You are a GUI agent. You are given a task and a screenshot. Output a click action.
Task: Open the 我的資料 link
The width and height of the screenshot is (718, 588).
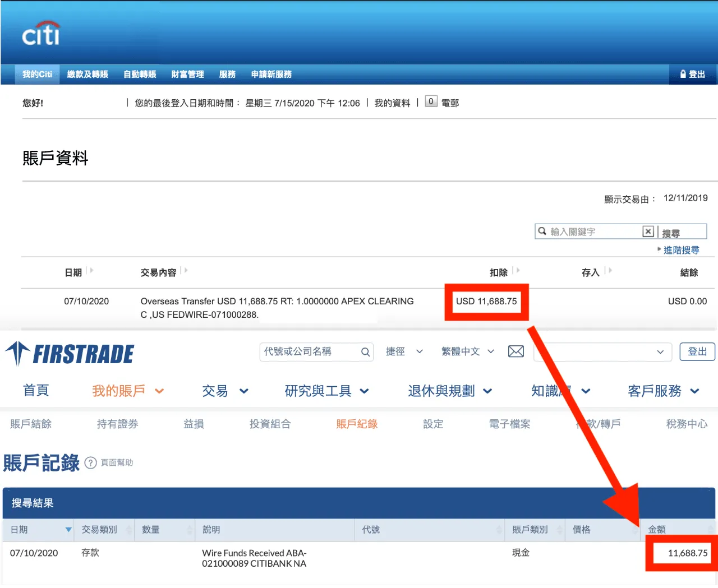tap(392, 103)
